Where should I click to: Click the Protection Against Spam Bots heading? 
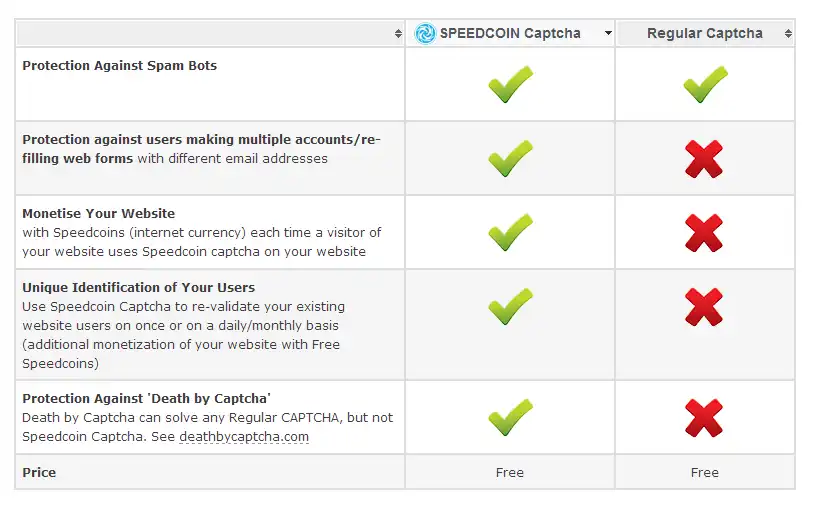coord(119,65)
